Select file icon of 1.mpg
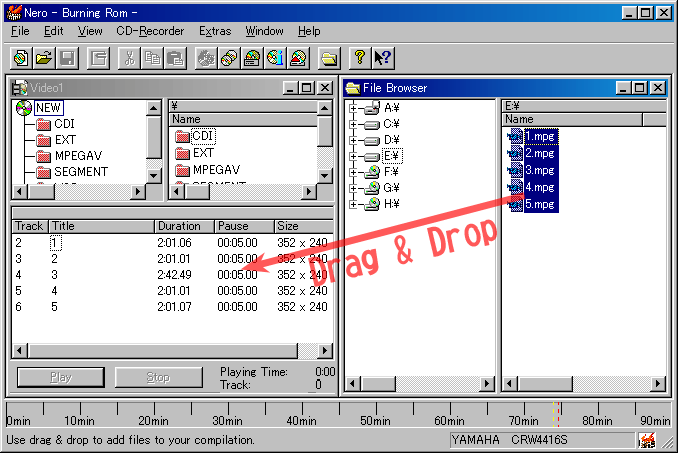678x453 pixels. tap(515, 137)
